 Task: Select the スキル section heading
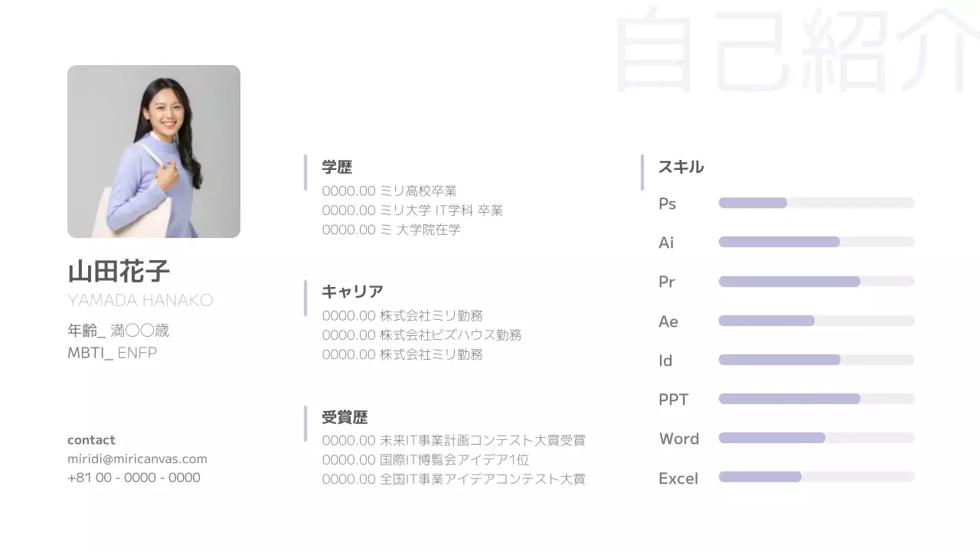681,167
